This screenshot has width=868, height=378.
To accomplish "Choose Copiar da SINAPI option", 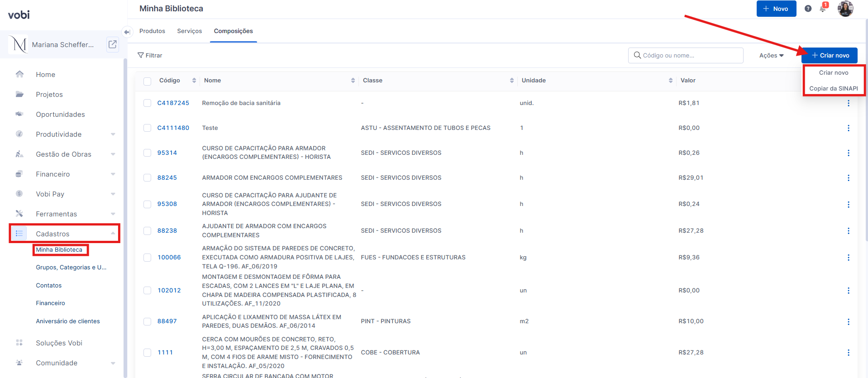I will [834, 88].
